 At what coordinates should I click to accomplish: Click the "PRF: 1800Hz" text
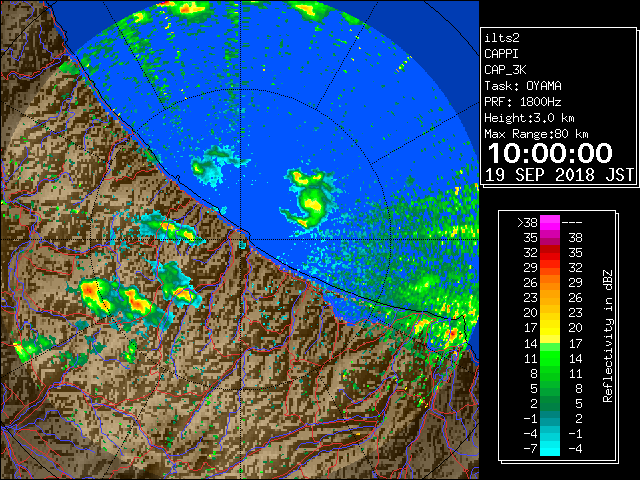[523, 102]
